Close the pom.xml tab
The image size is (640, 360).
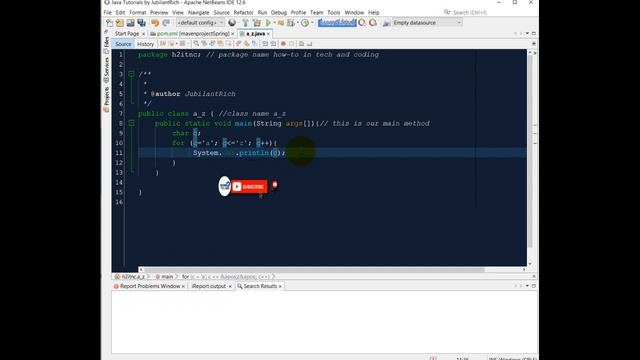[x=233, y=34]
